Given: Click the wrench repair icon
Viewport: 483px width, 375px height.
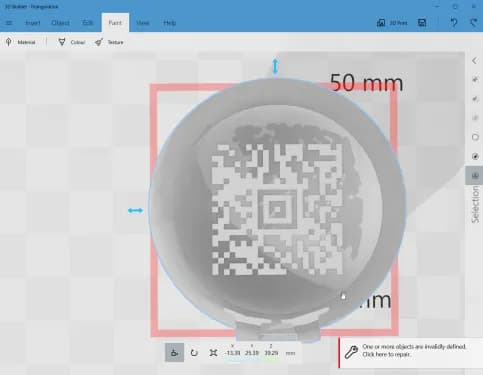Looking at the screenshot, I should coord(351,352).
